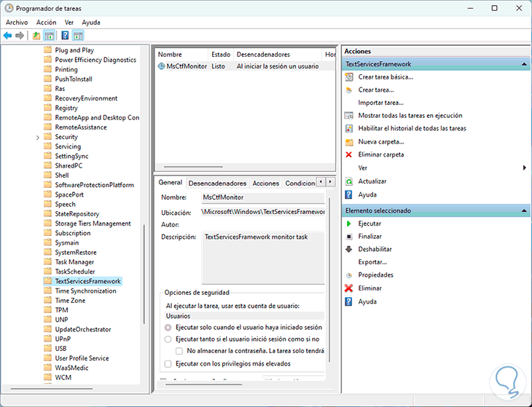Toggle the show/hide action pane toolbar icon

pos(78,36)
